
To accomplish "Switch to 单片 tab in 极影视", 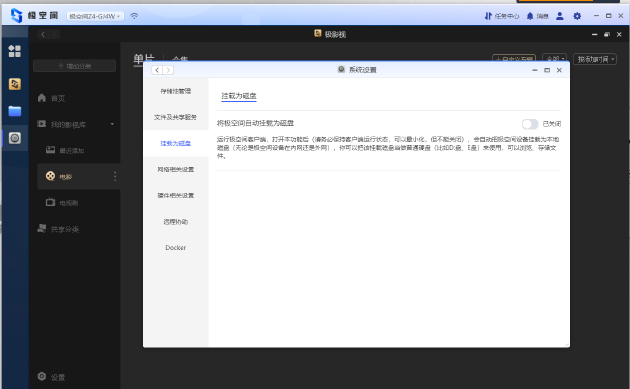I will 144,59.
